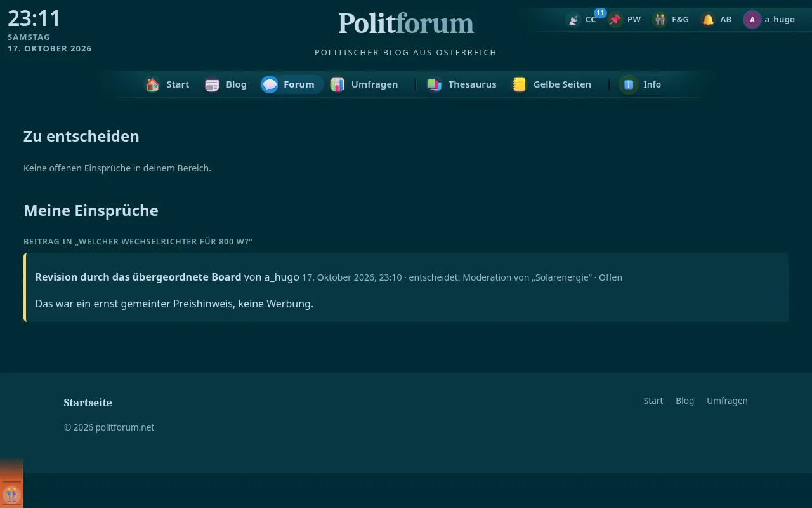This screenshot has height=508, width=812.
Task: Open the Start menu item
Action: pos(178,84)
